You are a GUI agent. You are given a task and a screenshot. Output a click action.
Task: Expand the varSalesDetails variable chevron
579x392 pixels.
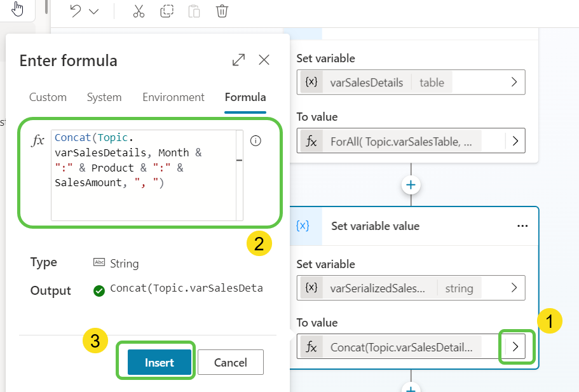coord(514,82)
